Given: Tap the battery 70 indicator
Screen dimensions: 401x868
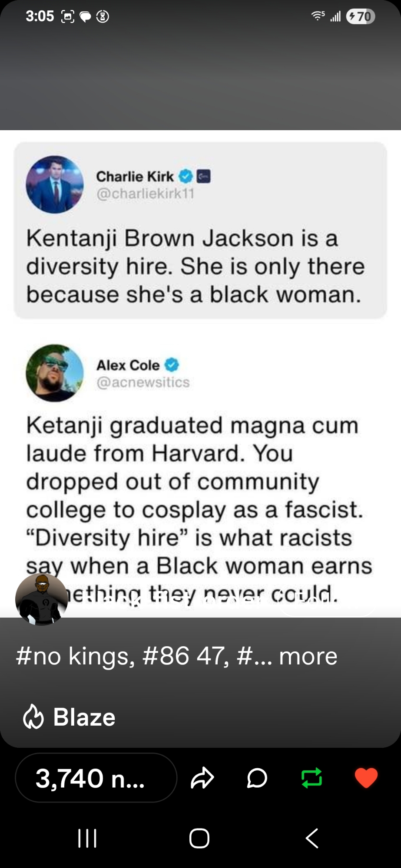Looking at the screenshot, I should [x=360, y=16].
